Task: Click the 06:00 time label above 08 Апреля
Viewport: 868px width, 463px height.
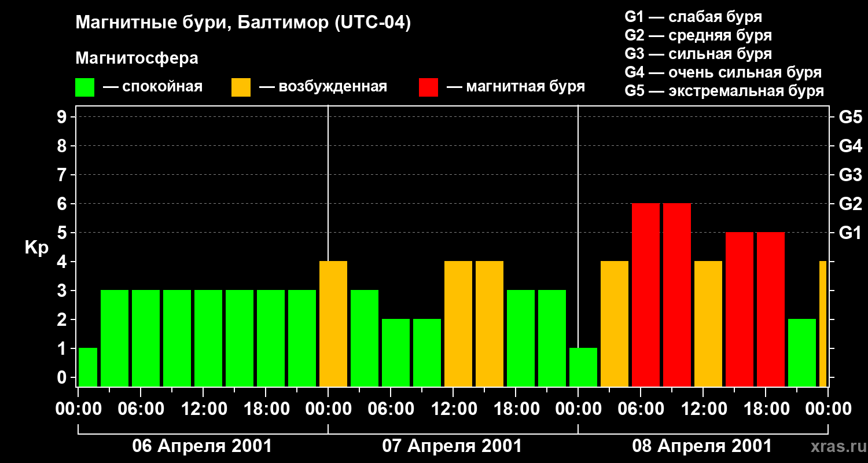Action: pyautogui.click(x=641, y=409)
